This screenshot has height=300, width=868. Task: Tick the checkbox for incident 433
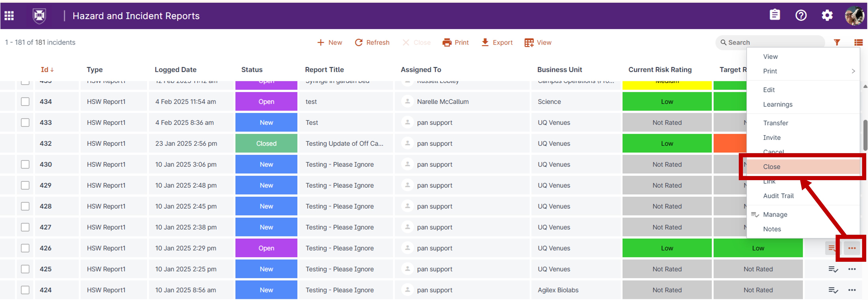25,123
